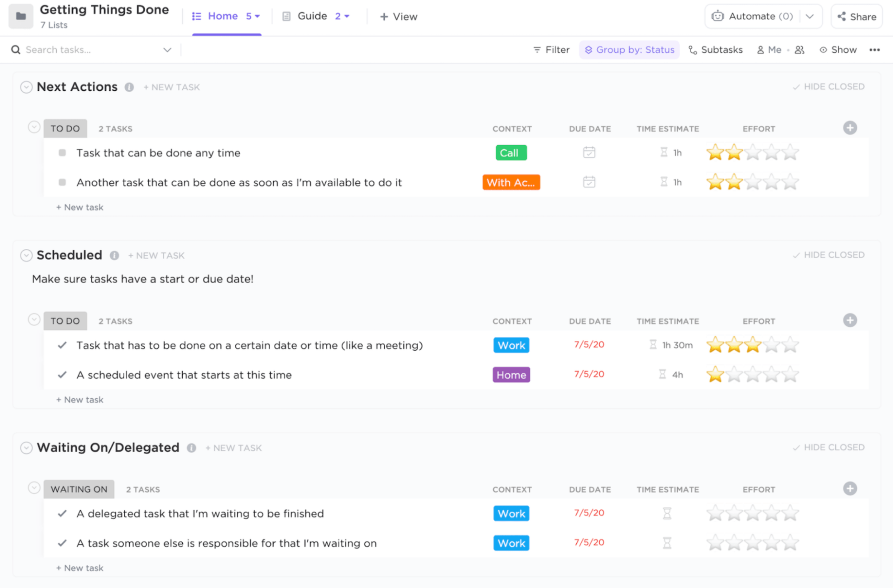Click the due date field for delegated task
This screenshot has height=588, width=893.
click(588, 513)
